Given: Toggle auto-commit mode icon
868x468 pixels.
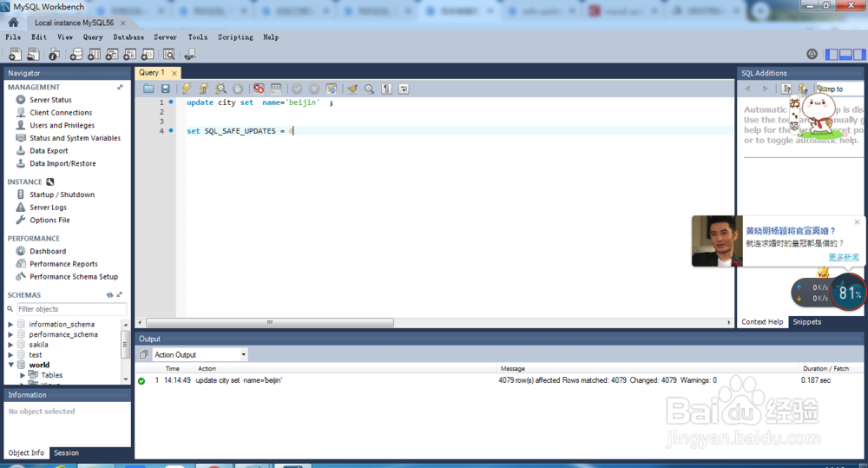Looking at the screenshot, I should pos(332,89).
